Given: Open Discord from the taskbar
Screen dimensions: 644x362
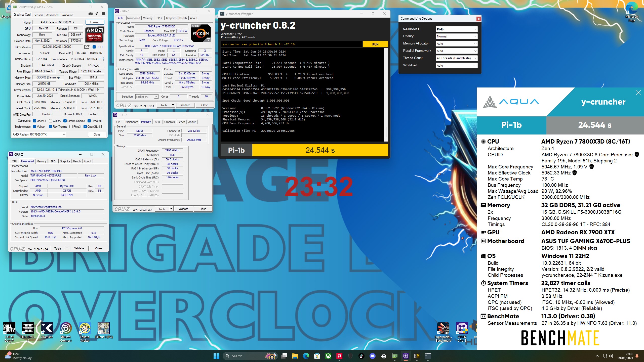Looking at the screenshot, I should 373,356.
